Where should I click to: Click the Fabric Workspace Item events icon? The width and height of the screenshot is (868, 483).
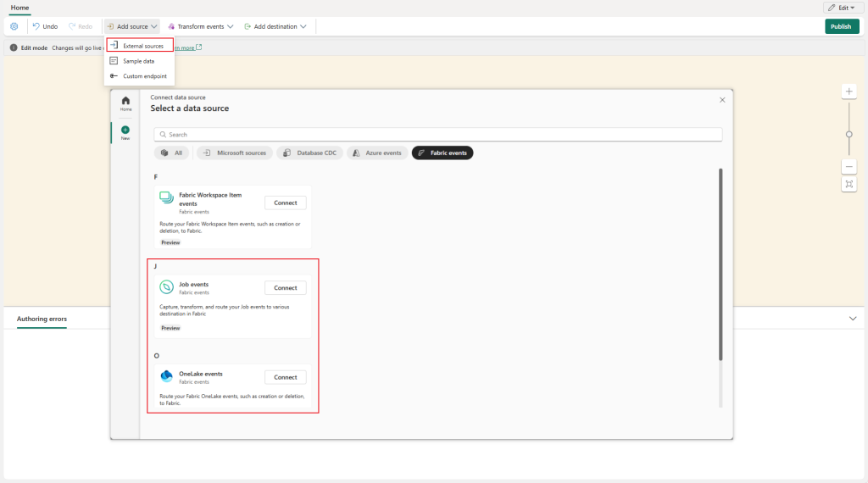(x=167, y=198)
